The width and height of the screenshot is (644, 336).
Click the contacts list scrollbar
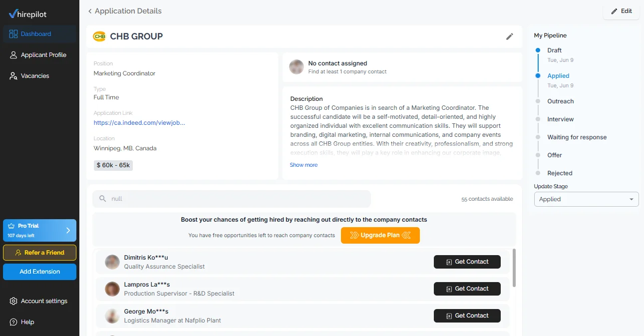click(514, 268)
